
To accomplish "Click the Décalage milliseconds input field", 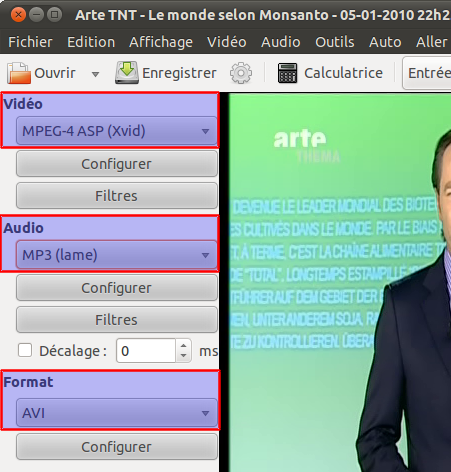I will pos(146,351).
